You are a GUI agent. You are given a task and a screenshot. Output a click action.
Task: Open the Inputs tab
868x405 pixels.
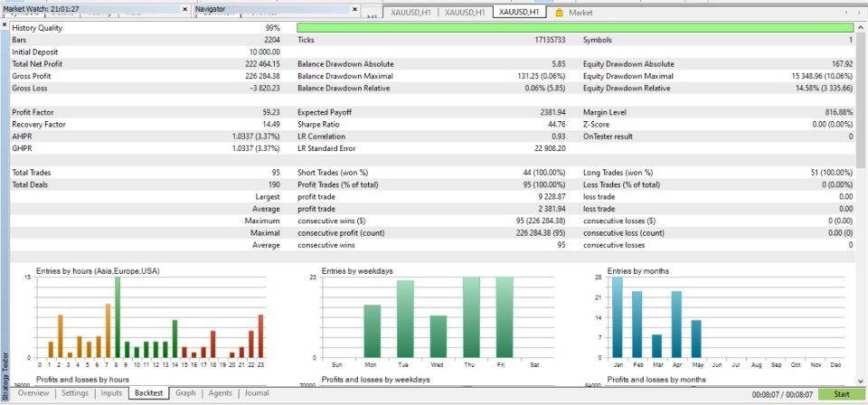(111, 393)
